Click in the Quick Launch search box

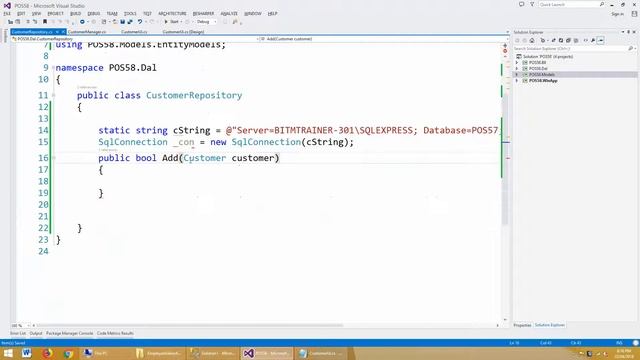(571, 4)
